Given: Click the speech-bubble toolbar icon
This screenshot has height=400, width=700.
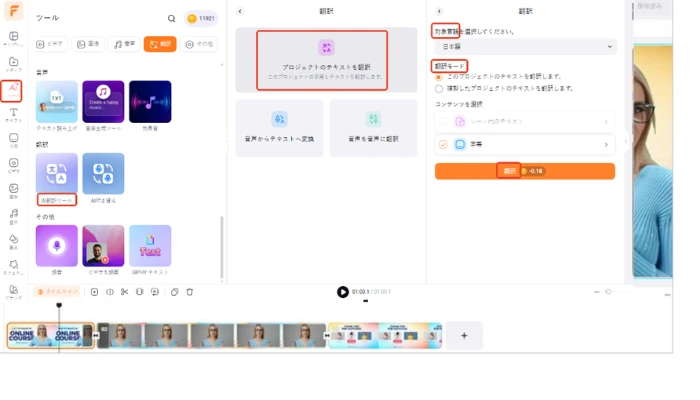Looking at the screenshot, I should pos(155,292).
